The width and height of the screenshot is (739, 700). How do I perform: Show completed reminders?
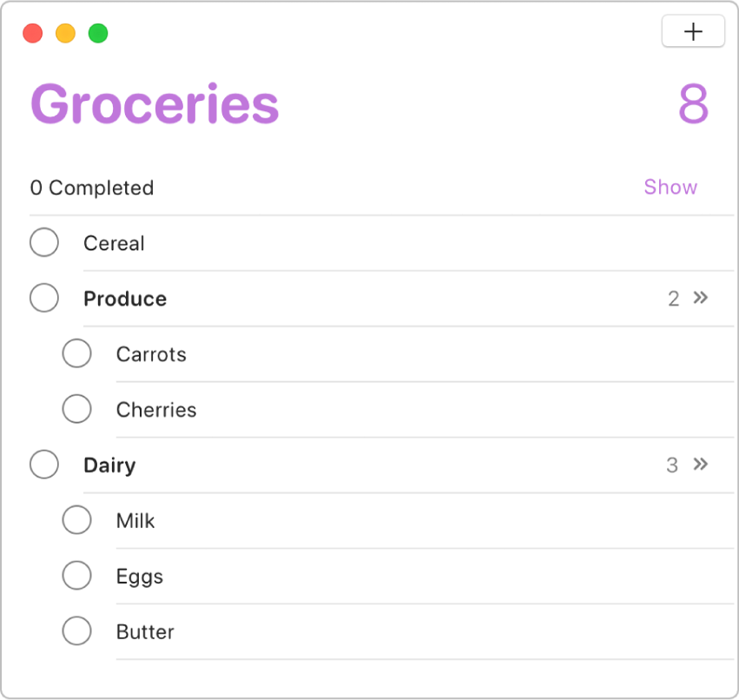coord(670,187)
